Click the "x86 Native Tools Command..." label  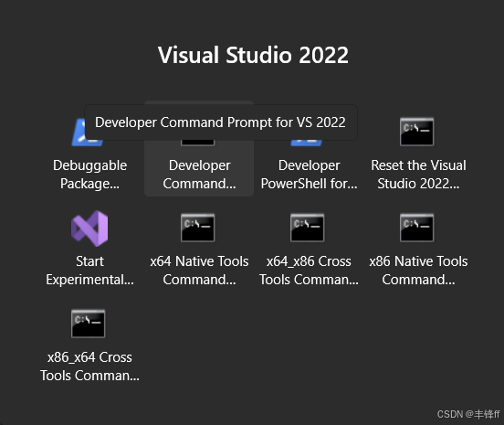(x=418, y=271)
